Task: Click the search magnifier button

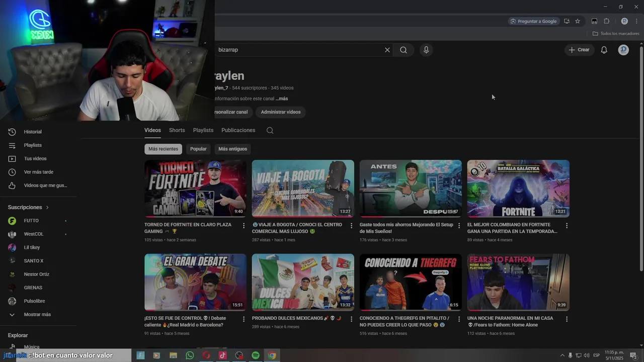Action: [x=404, y=50]
